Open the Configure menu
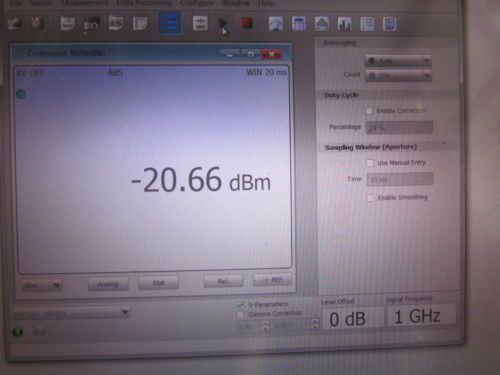The image size is (500, 375). pos(197,3)
